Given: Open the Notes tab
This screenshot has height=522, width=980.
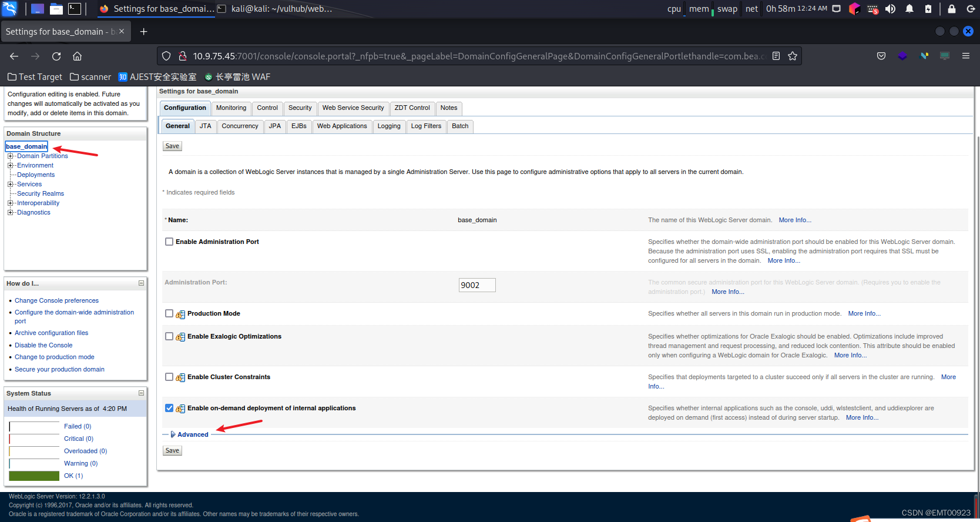Looking at the screenshot, I should [x=449, y=108].
